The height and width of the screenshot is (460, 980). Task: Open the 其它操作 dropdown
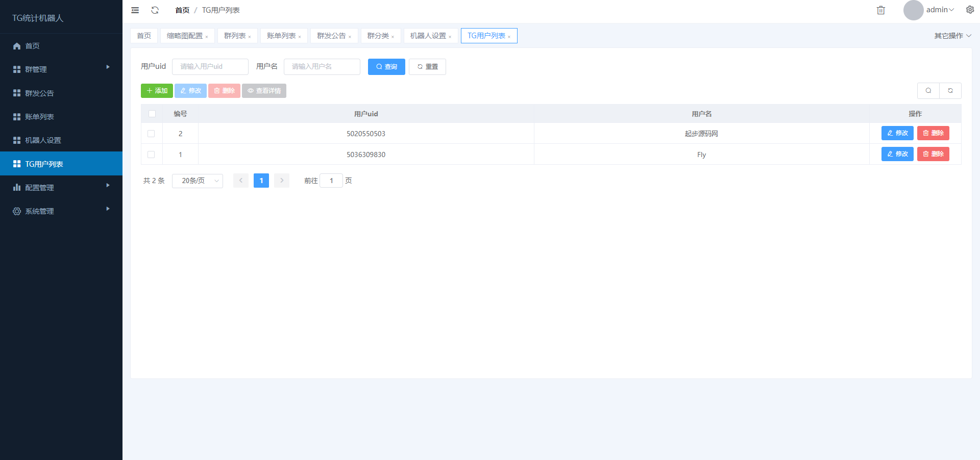(x=952, y=36)
